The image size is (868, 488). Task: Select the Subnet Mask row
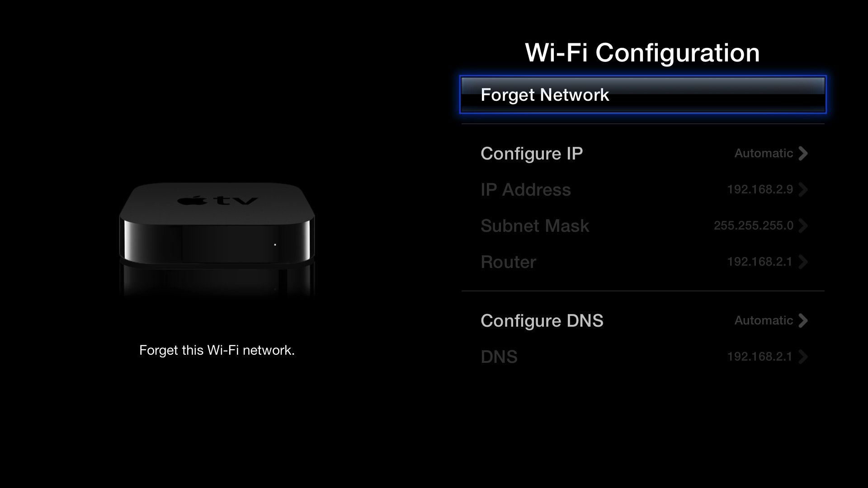pos(643,226)
